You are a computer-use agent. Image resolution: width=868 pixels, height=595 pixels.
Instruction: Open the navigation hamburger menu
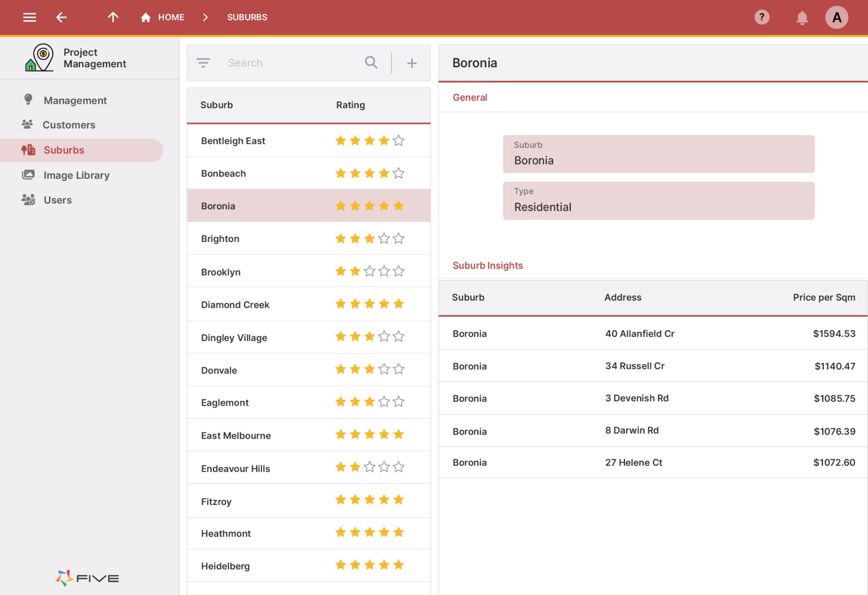29,17
